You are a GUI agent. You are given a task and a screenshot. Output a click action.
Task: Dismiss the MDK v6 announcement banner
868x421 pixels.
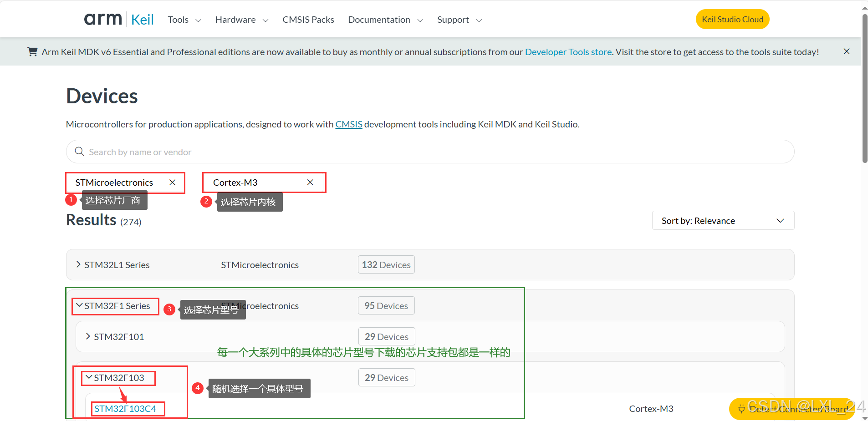pyautogui.click(x=846, y=51)
